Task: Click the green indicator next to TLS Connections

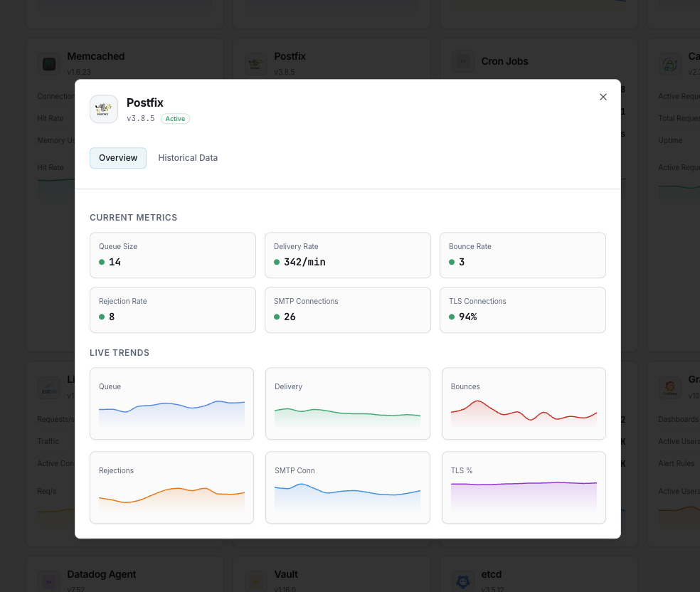Action: point(451,317)
